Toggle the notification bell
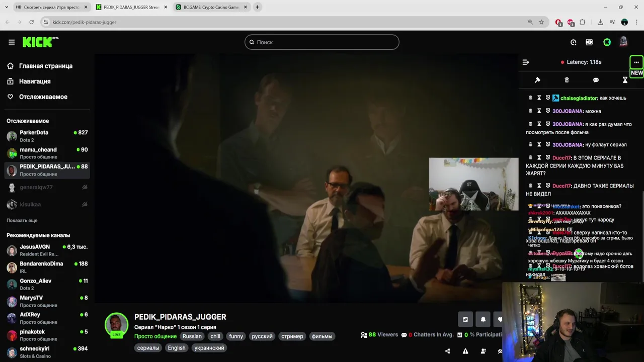Image resolution: width=644 pixels, height=362 pixels. click(x=483, y=319)
